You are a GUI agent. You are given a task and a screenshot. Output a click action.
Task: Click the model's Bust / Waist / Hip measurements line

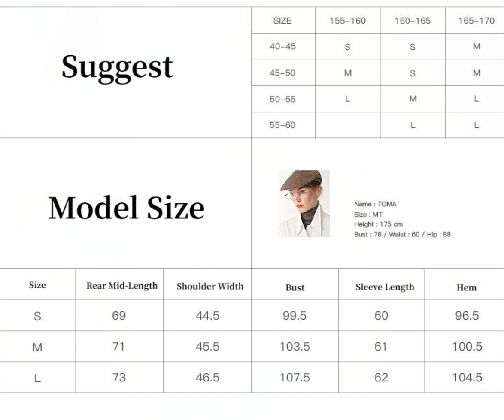tap(402, 234)
